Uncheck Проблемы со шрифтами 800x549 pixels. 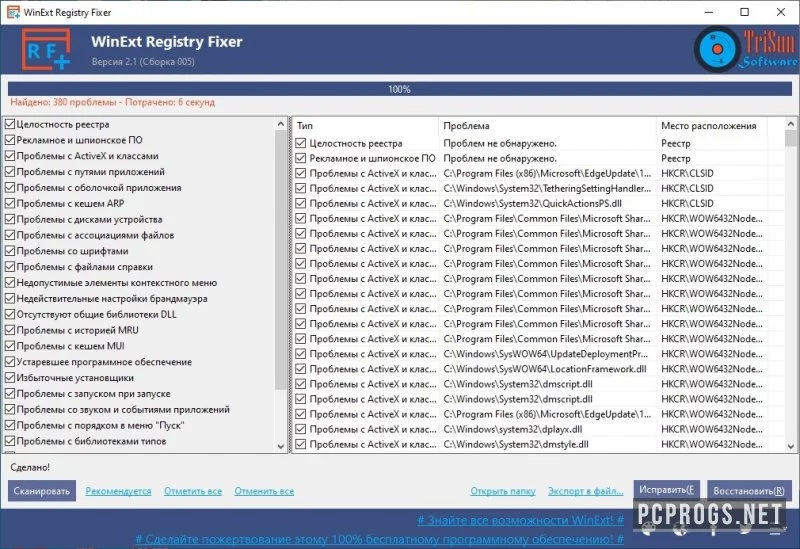point(10,251)
